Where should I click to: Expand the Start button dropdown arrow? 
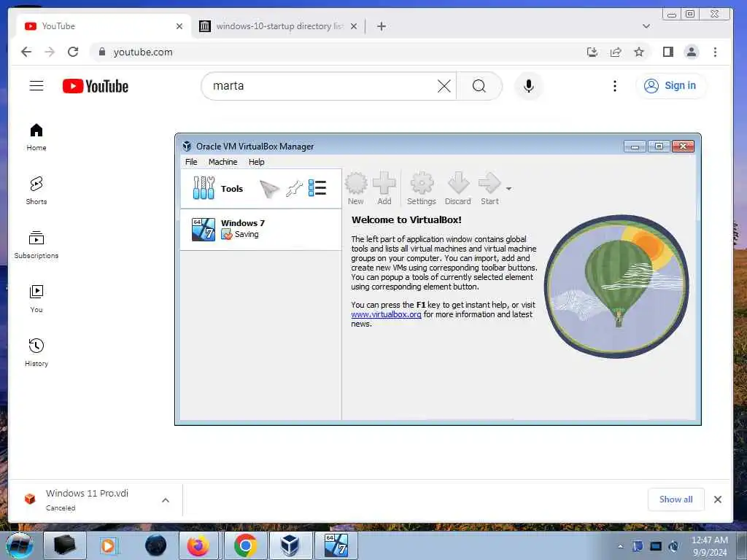(508, 189)
